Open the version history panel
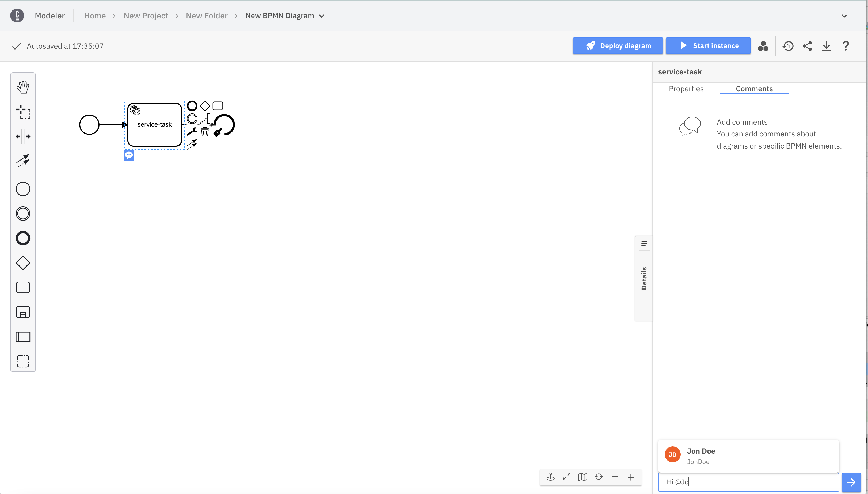This screenshot has height=494, width=868. [x=788, y=46]
